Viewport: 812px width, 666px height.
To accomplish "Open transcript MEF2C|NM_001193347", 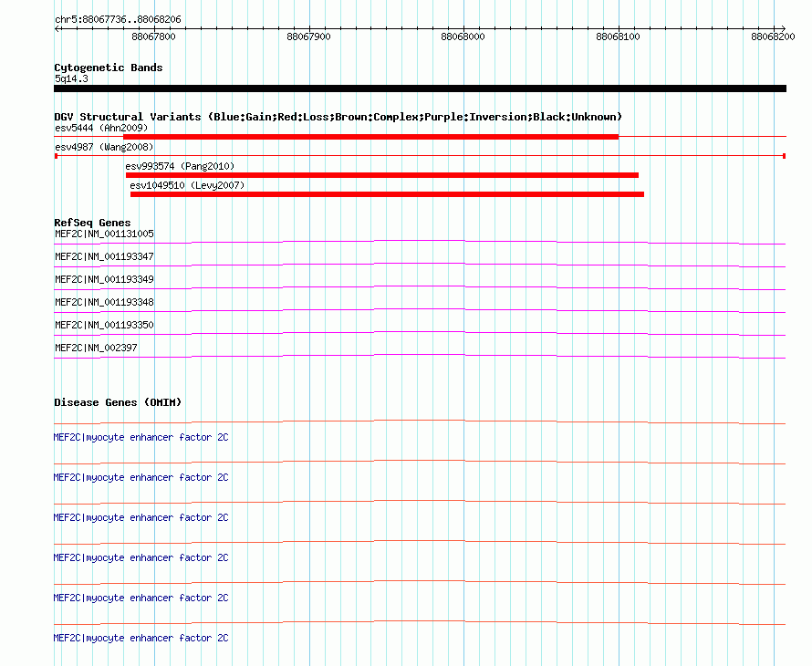I will pos(104,257).
